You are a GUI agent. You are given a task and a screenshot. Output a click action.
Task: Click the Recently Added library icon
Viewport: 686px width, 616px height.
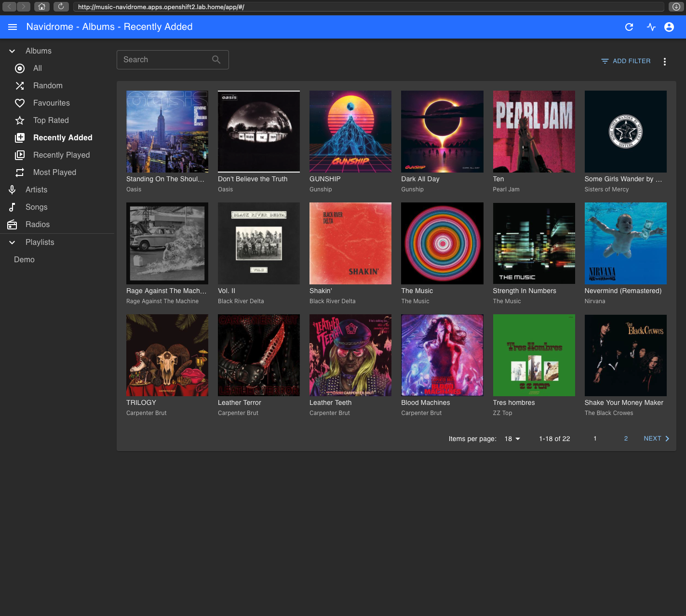point(20,138)
